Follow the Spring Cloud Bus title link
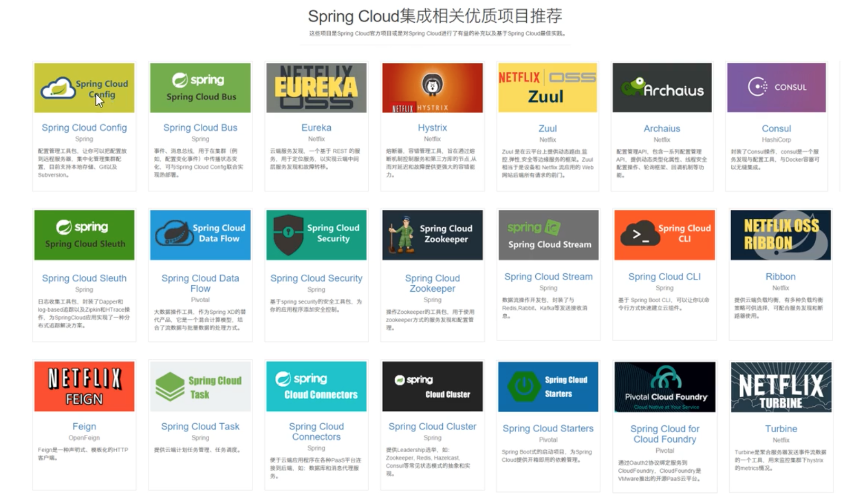Viewport: 857px width, 504px height. [200, 128]
